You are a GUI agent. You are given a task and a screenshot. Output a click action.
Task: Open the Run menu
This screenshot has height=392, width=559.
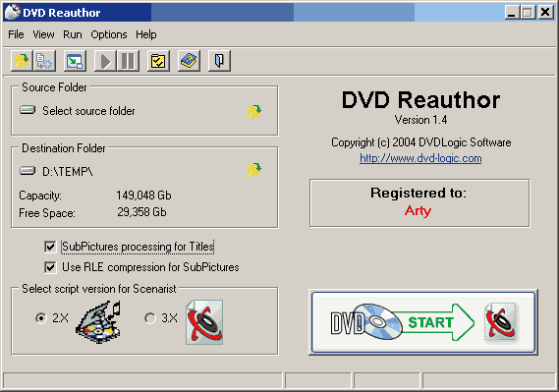[73, 34]
